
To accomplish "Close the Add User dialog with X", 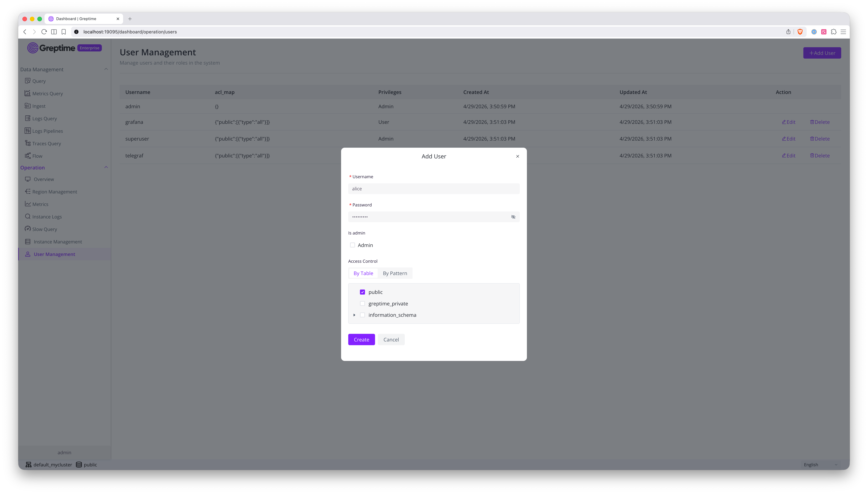I will (517, 156).
